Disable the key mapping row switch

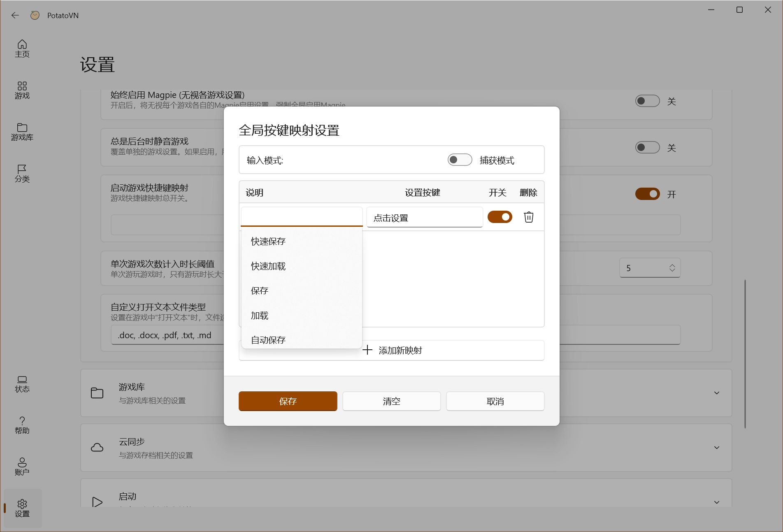point(500,217)
